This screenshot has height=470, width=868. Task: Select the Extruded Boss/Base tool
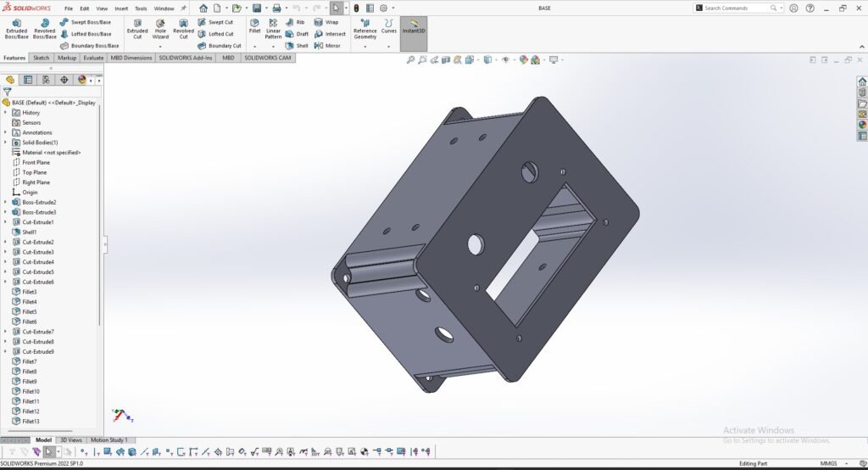click(16, 28)
